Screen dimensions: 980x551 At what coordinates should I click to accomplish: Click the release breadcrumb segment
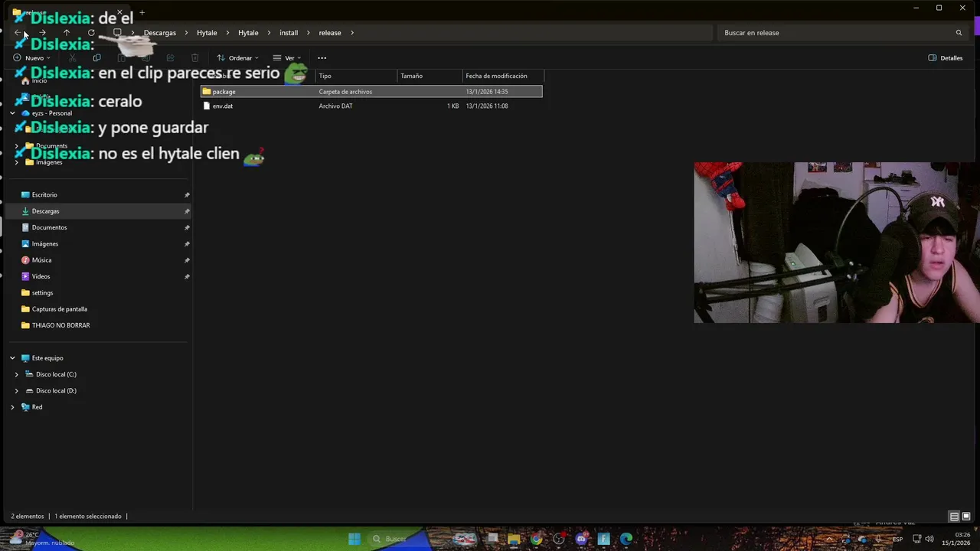click(330, 33)
